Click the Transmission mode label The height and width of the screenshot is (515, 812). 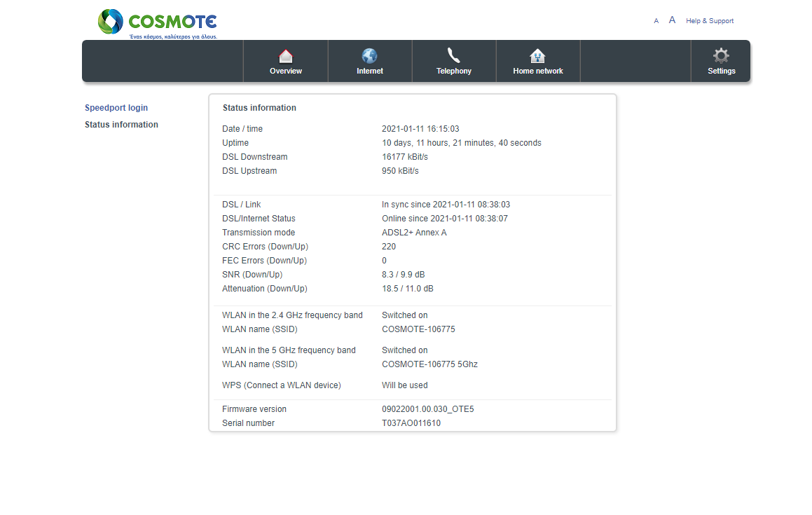[259, 233]
